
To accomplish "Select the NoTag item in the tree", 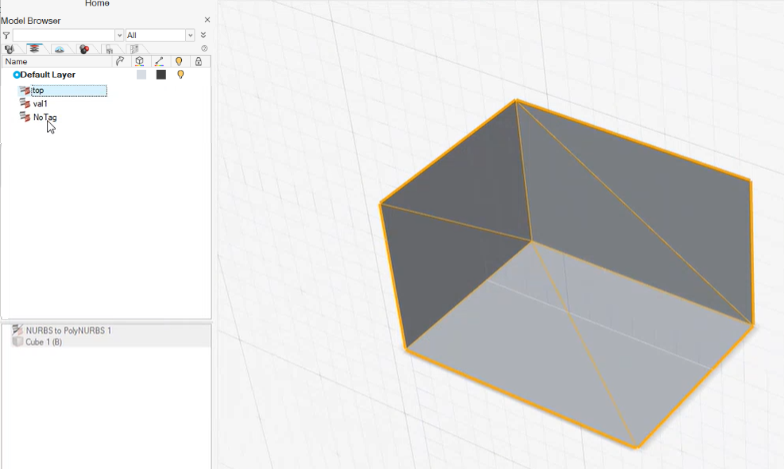I will click(44, 117).
